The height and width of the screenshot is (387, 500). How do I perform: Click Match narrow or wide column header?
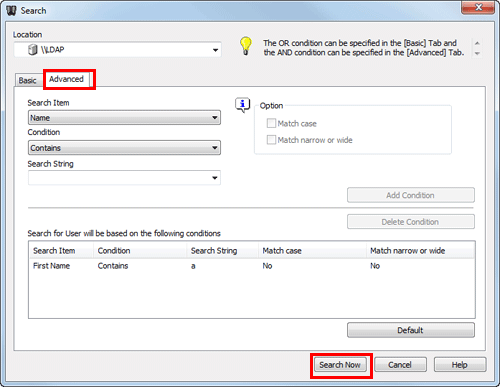click(x=420, y=251)
